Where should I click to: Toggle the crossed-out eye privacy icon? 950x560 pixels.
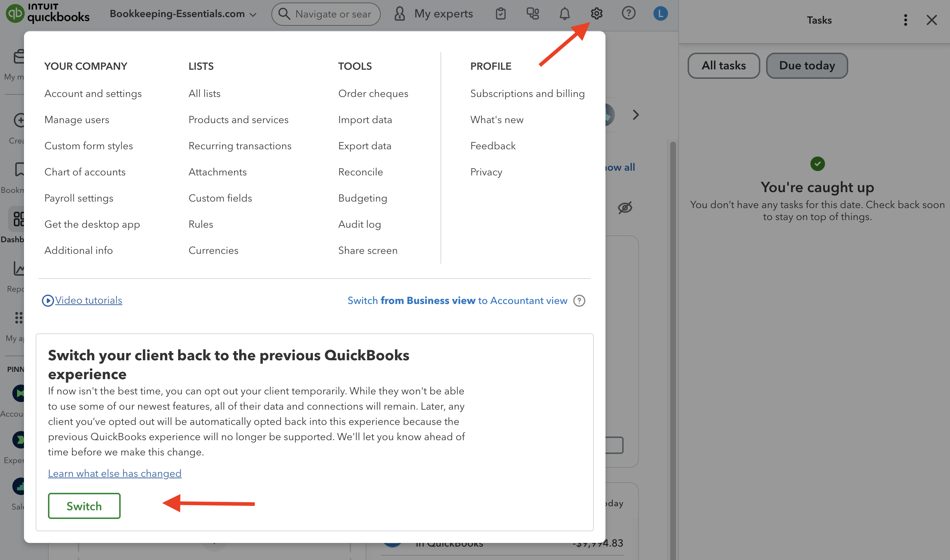pyautogui.click(x=625, y=207)
